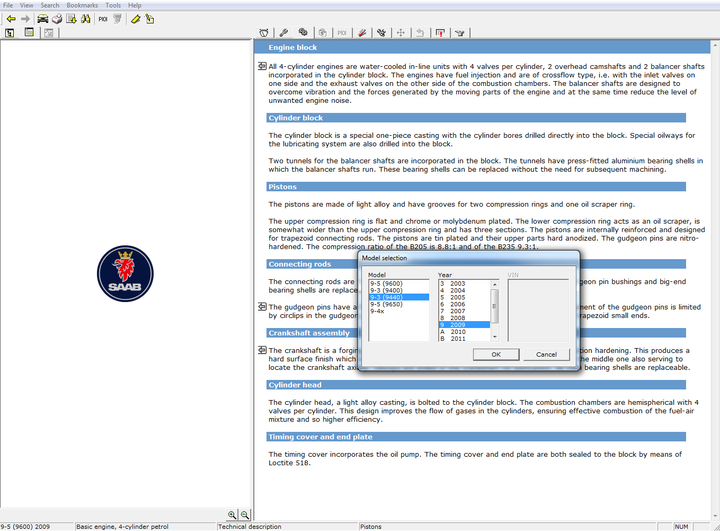
Task: Click the link icon beside 'The gudgeon pins have'
Action: point(262,306)
